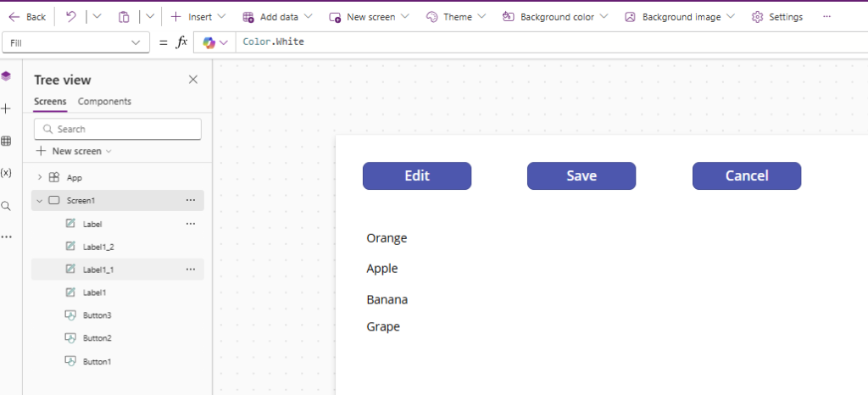
Task: Collapse the Screen1 node
Action: pos(39,200)
